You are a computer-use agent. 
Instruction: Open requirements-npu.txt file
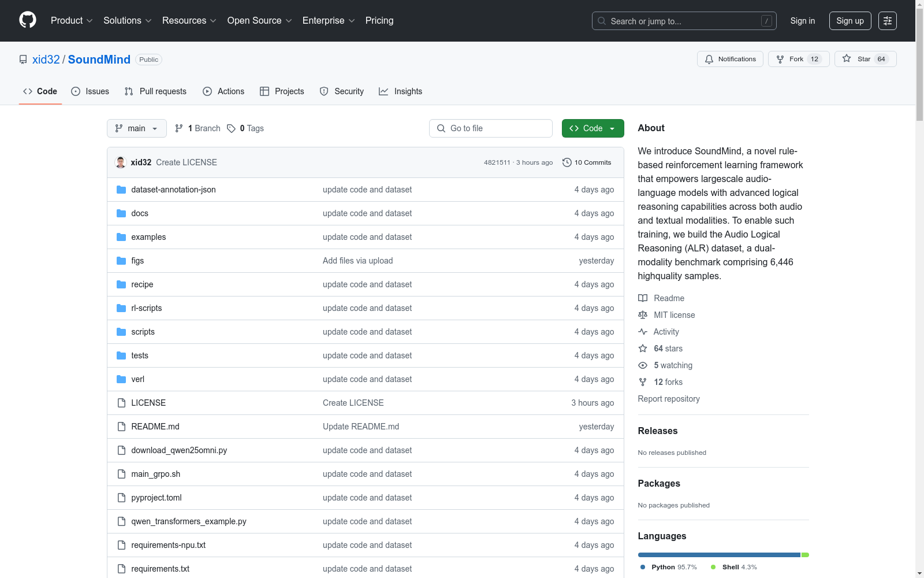coord(169,545)
